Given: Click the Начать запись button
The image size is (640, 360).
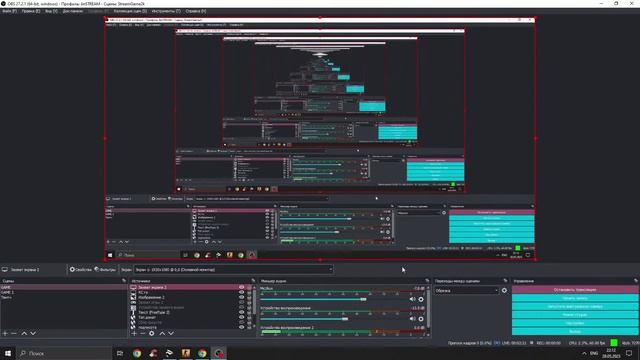Looking at the screenshot, I should pos(575,298).
